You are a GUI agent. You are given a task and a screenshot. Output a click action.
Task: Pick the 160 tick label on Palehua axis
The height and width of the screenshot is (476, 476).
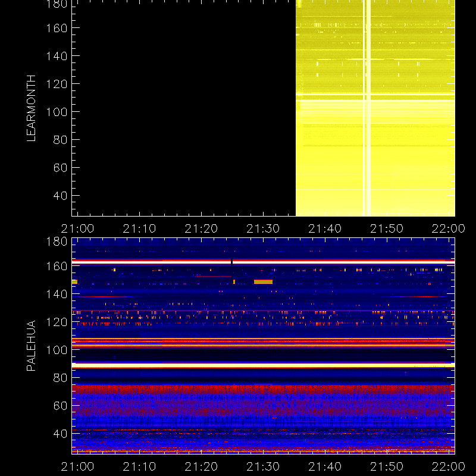click(57, 266)
